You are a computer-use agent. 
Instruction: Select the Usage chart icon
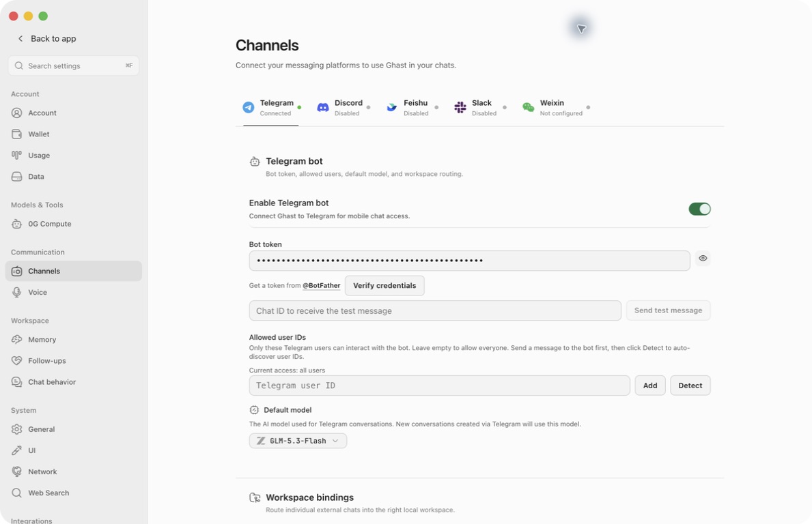(16, 155)
